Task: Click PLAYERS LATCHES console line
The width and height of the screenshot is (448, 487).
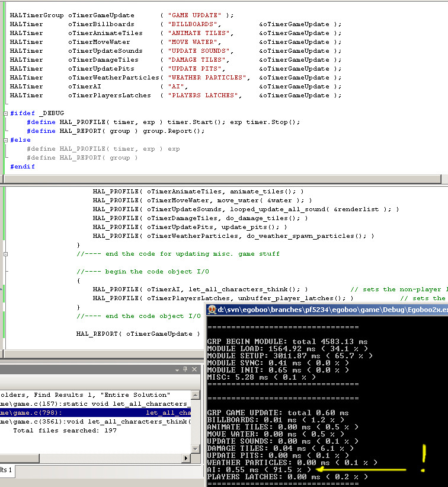Action: 287,477
